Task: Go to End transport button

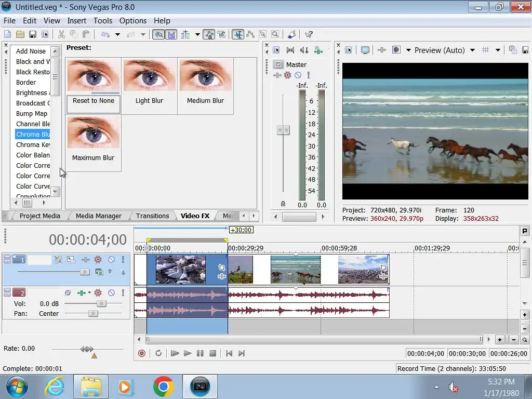Action: (241, 353)
